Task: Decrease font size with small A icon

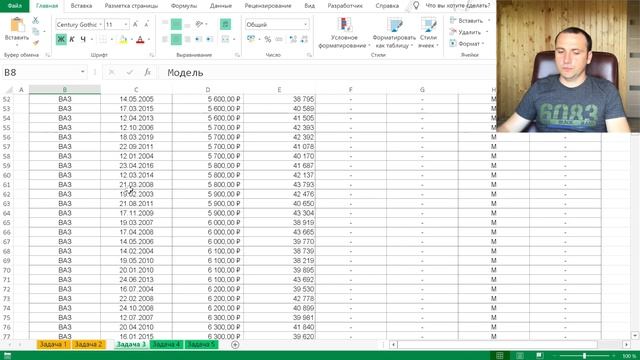Action: click(x=146, y=24)
